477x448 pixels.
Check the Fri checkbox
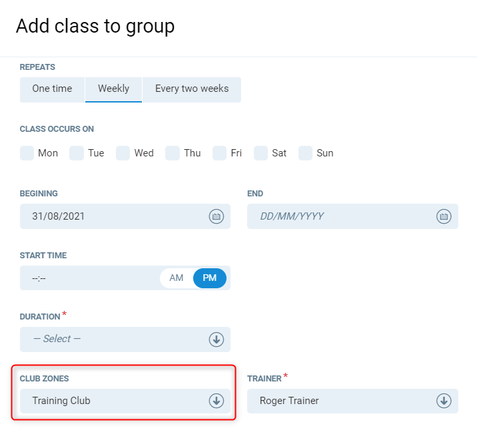(220, 153)
